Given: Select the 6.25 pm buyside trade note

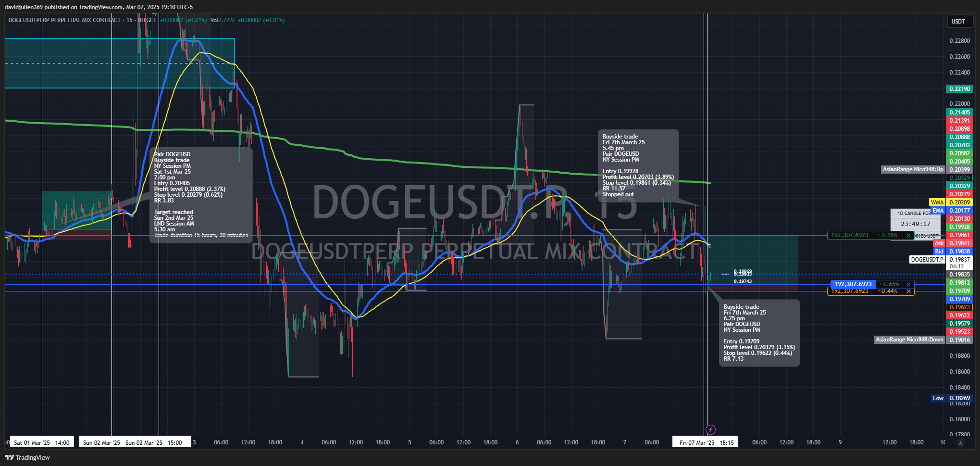Looking at the screenshot, I should tap(759, 333).
